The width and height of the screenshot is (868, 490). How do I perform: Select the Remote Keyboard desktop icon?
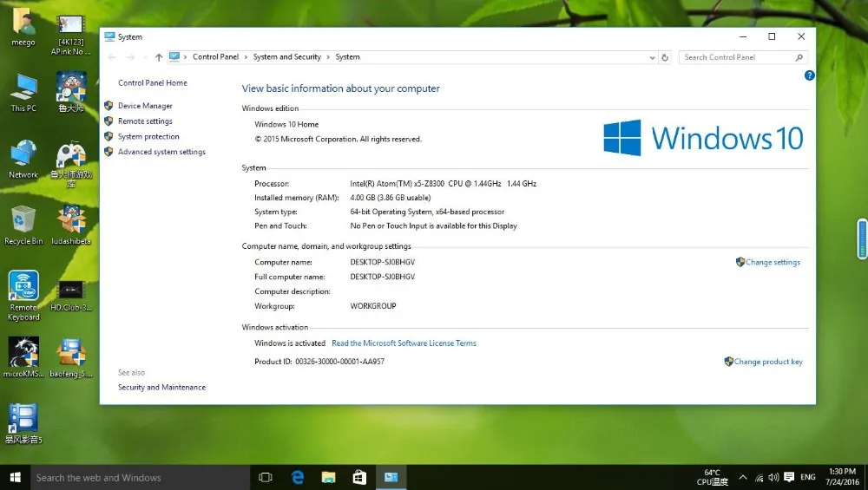(x=23, y=296)
